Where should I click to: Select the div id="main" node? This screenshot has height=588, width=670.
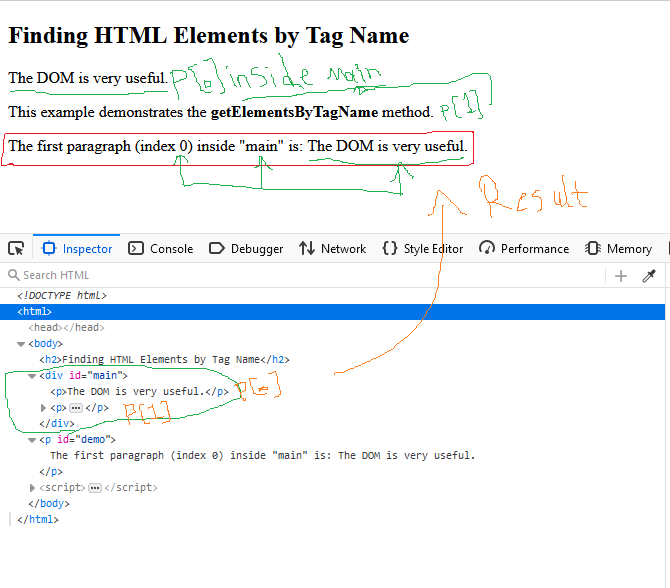[83, 376]
